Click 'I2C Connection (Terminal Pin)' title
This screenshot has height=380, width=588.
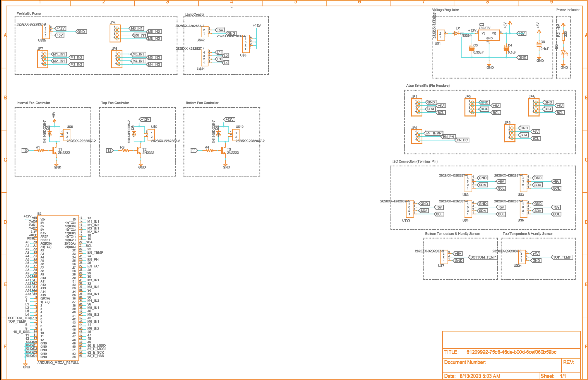(415, 161)
